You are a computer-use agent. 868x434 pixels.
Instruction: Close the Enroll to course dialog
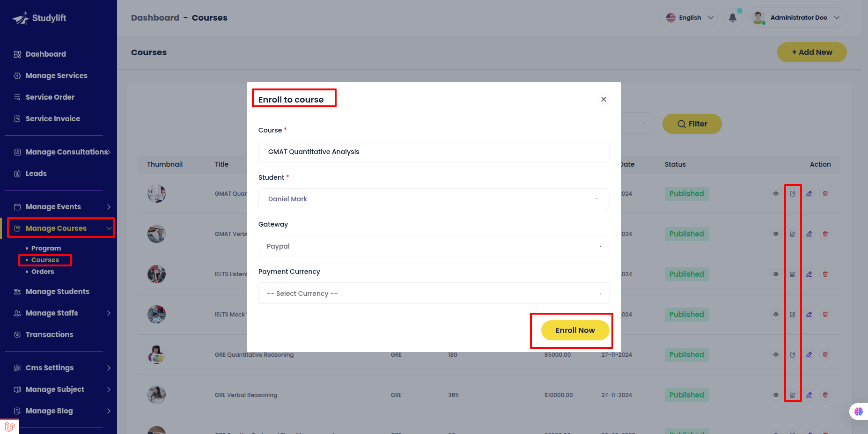click(x=603, y=99)
